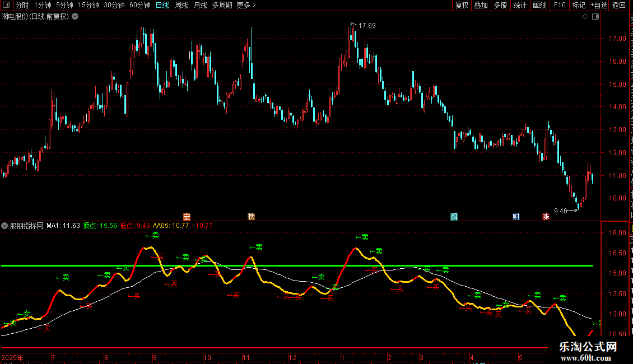
Task: Click the 顶点: 15.56 indicator value
Action: coord(100,226)
